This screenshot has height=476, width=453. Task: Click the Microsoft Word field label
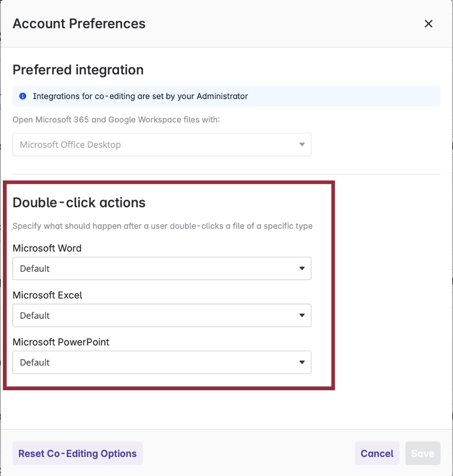[47, 248]
